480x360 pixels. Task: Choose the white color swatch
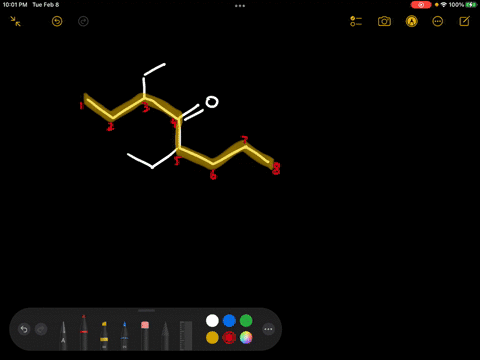point(212,321)
